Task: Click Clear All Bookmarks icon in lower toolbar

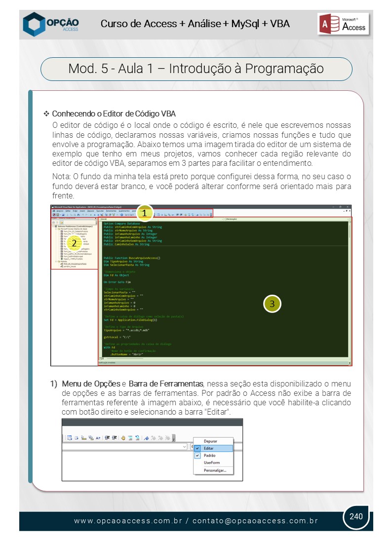Action: click(167, 438)
